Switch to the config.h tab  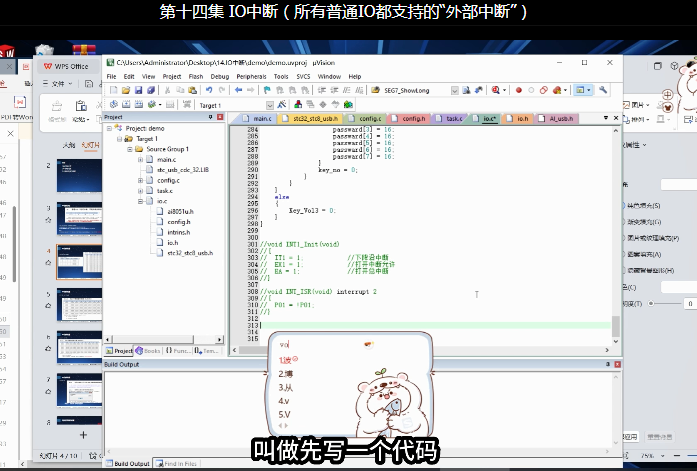click(409, 119)
